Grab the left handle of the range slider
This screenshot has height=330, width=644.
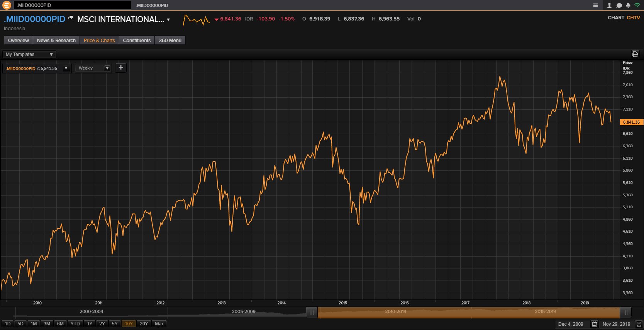312,313
